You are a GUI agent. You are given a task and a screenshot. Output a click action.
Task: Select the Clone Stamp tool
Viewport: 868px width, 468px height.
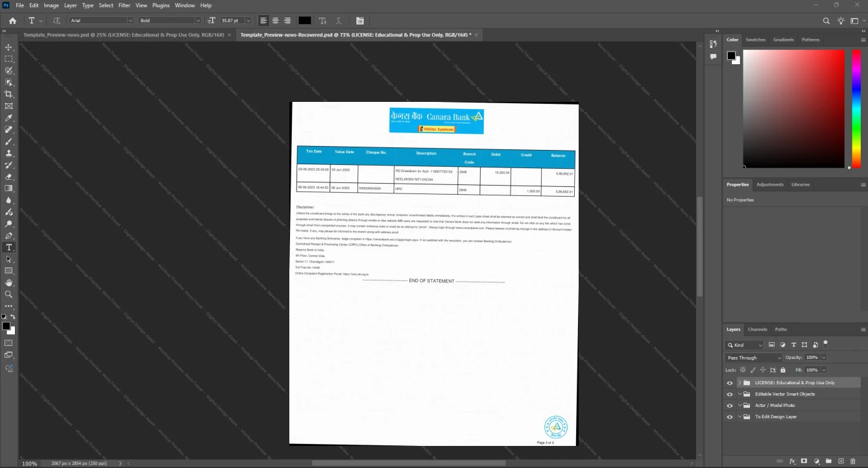coord(8,153)
